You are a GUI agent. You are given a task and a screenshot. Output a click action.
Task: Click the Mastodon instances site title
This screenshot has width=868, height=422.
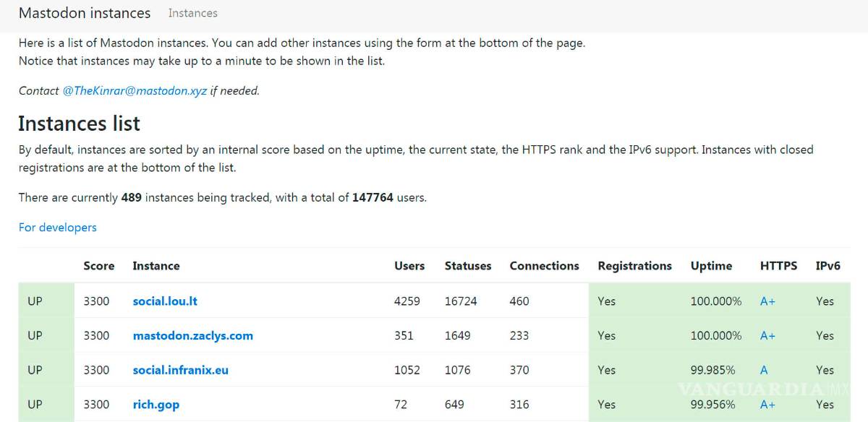pos(85,12)
